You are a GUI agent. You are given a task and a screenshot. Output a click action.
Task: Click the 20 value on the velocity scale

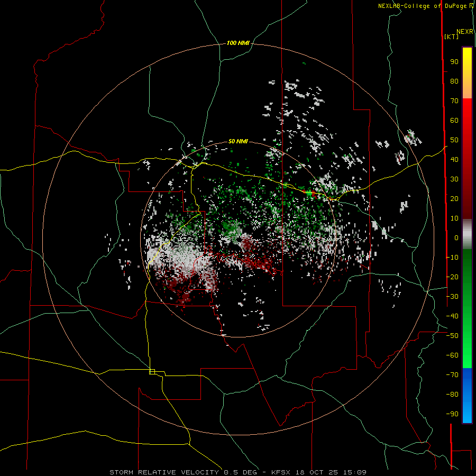pos(454,198)
